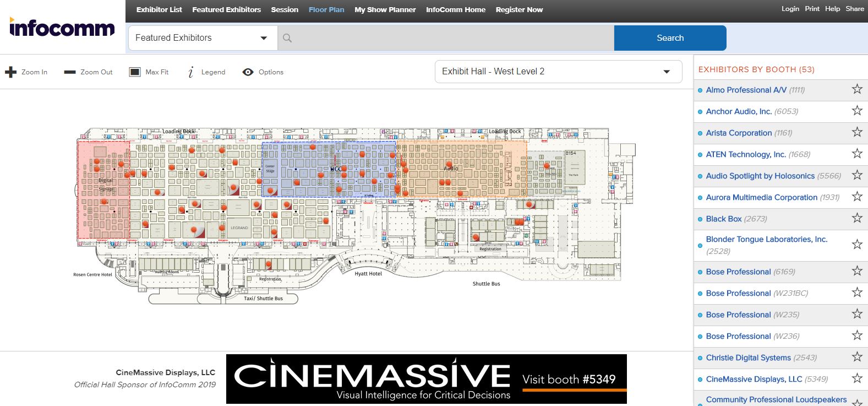The height and width of the screenshot is (406, 868).
Task: Open the Help link
Action: 832,9
